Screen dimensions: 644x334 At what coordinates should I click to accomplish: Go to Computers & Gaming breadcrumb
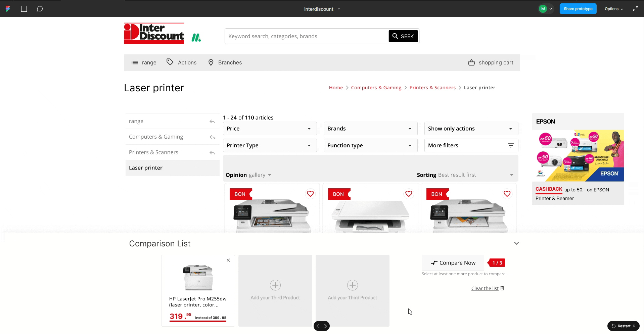pyautogui.click(x=376, y=88)
